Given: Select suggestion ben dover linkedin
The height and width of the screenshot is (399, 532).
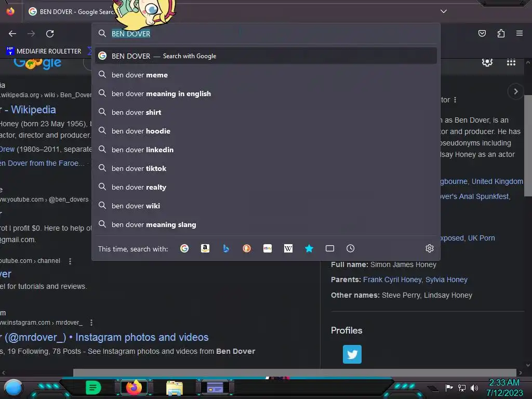Looking at the screenshot, I should (x=267, y=149).
